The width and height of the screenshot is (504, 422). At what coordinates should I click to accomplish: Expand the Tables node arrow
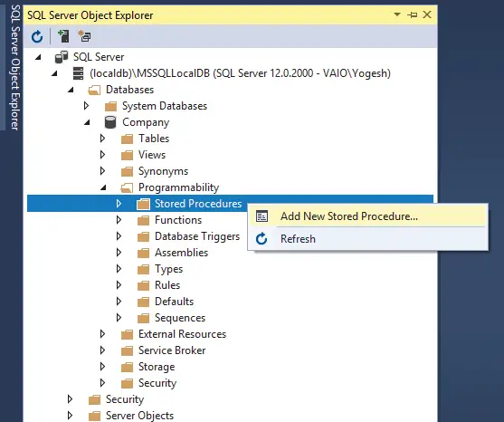[102, 139]
